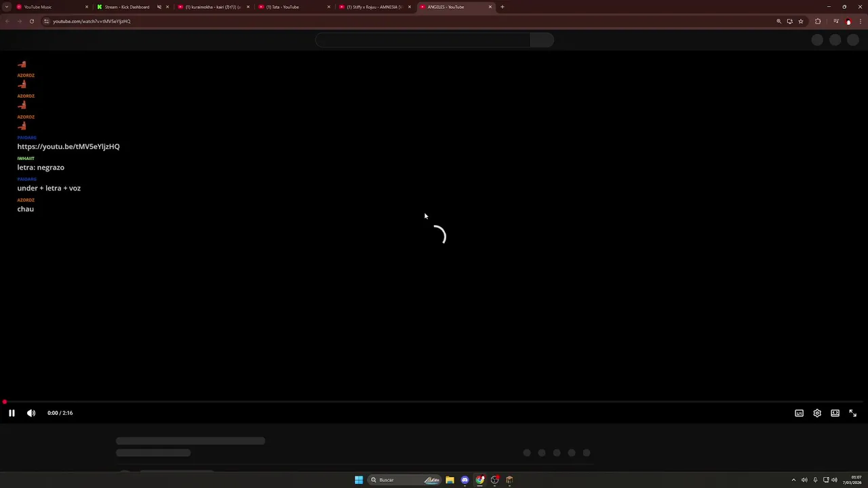Mute the video volume
868x488 pixels.
point(31,413)
